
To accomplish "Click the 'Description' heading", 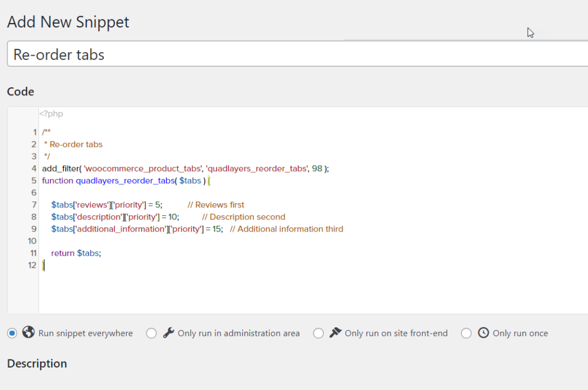I will [37, 364].
